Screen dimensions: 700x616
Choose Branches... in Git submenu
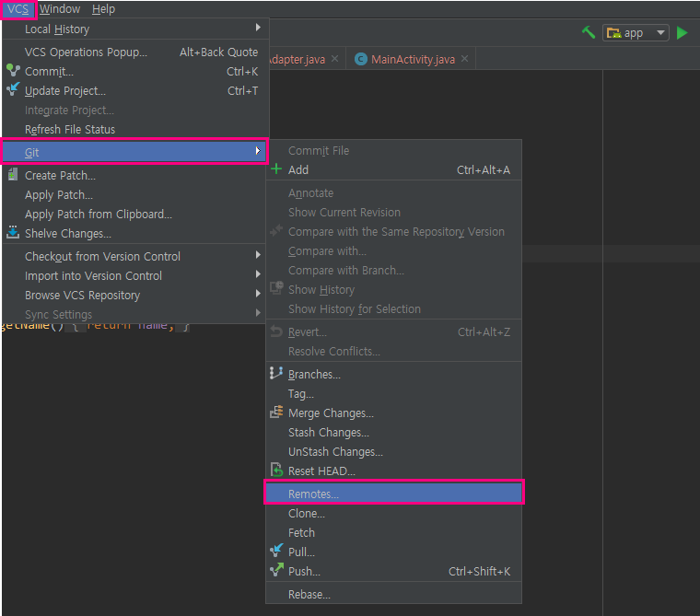click(394, 374)
